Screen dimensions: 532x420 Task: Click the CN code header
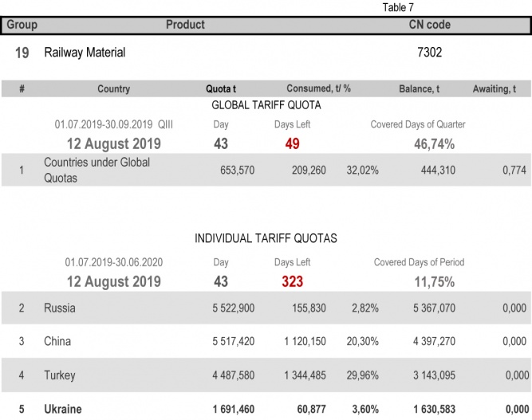[x=429, y=25]
